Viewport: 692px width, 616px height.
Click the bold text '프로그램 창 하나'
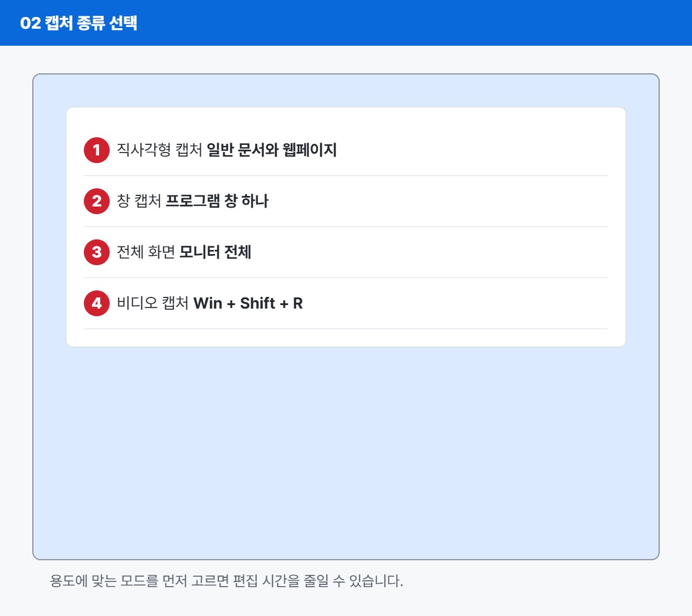click(217, 201)
